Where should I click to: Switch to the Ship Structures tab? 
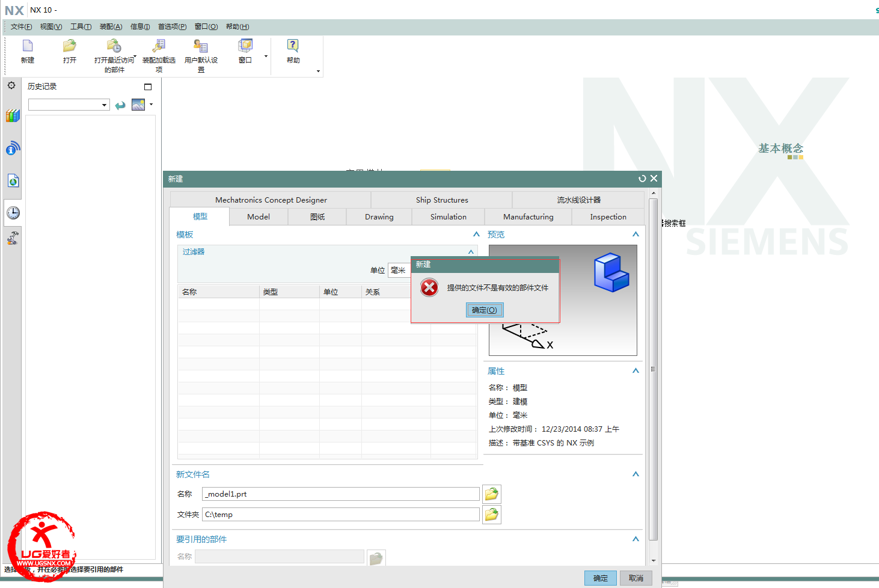(x=442, y=200)
